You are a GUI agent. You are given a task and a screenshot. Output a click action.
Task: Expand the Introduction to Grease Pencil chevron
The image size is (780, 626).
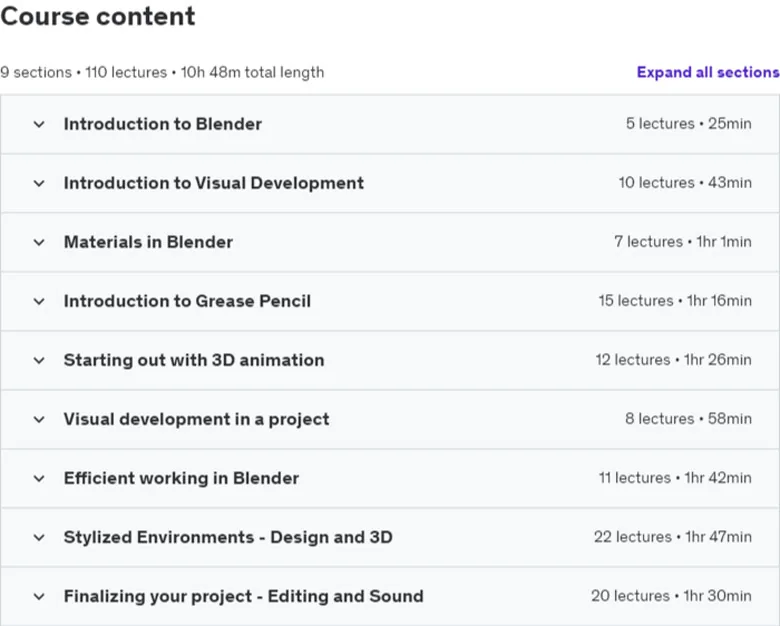point(39,301)
